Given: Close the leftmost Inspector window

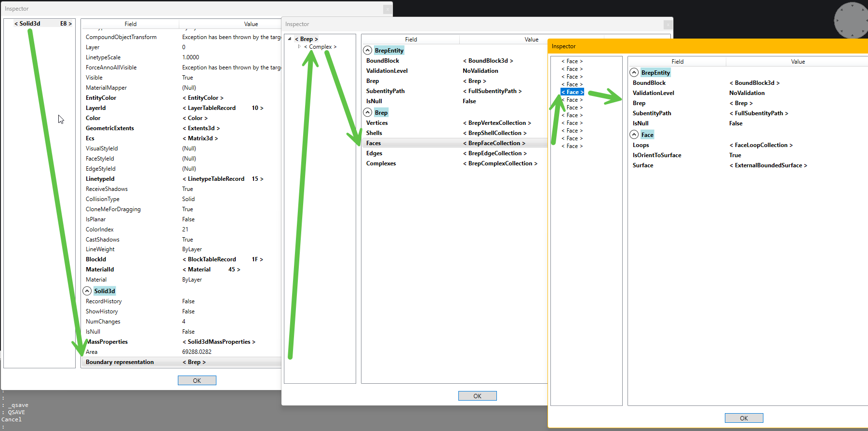Looking at the screenshot, I should pyautogui.click(x=387, y=9).
